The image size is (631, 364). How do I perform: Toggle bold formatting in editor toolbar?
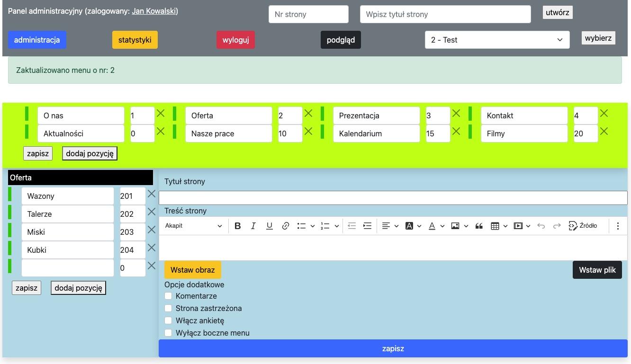coord(238,226)
